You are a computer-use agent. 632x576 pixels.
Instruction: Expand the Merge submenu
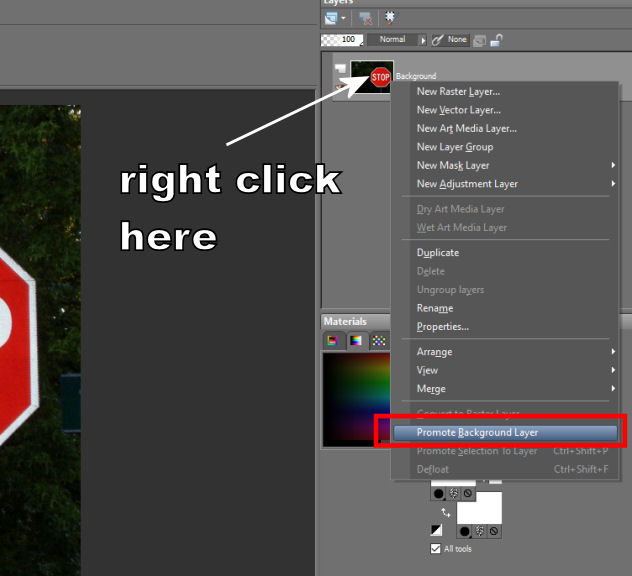click(505, 389)
